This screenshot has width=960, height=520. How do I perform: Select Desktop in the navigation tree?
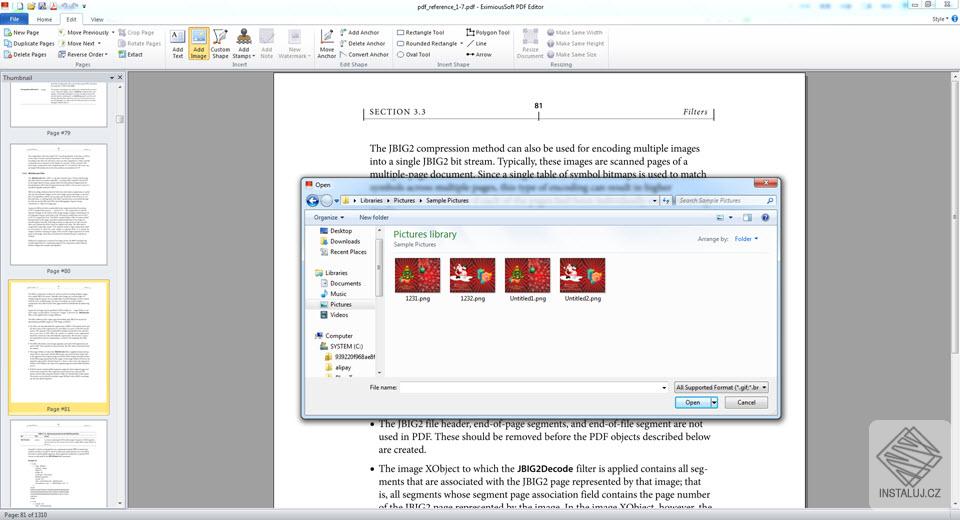coord(336,231)
